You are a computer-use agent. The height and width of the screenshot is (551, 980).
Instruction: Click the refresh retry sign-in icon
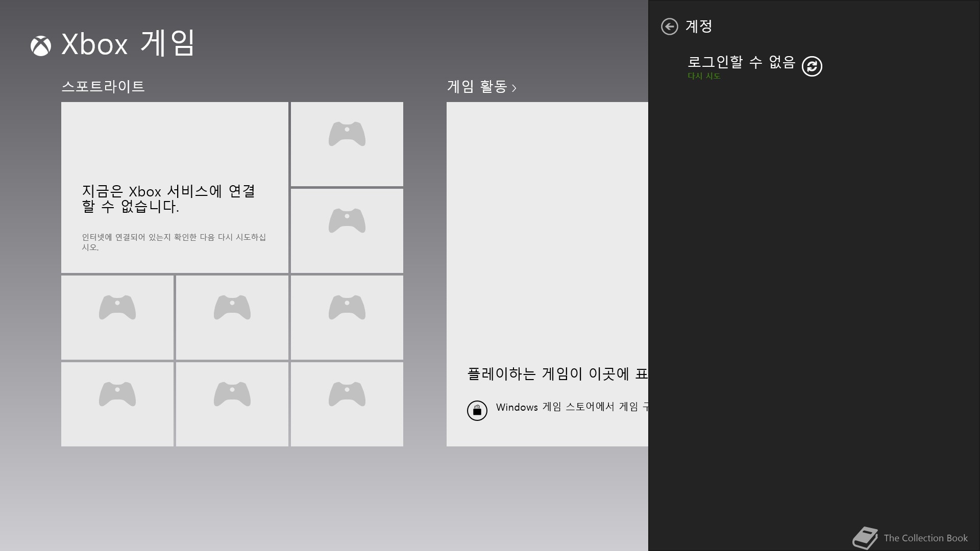click(x=812, y=66)
